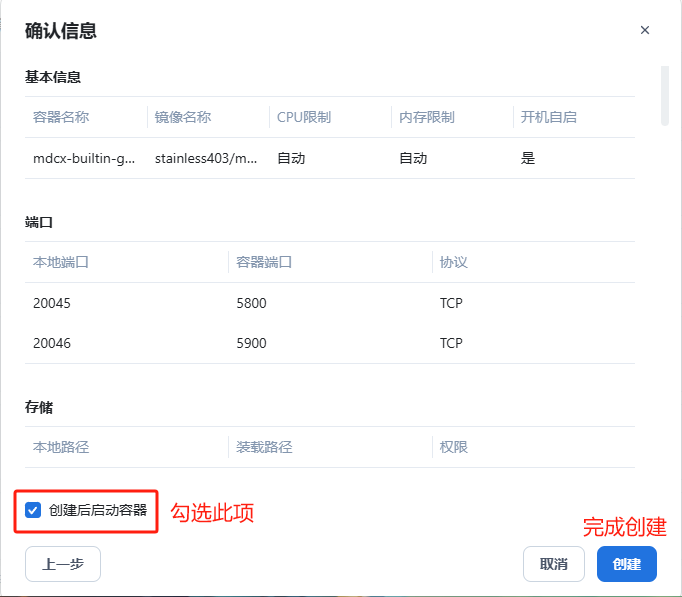682x597 pixels.
Task: Select image name stainless403/m...
Action: click(206, 158)
